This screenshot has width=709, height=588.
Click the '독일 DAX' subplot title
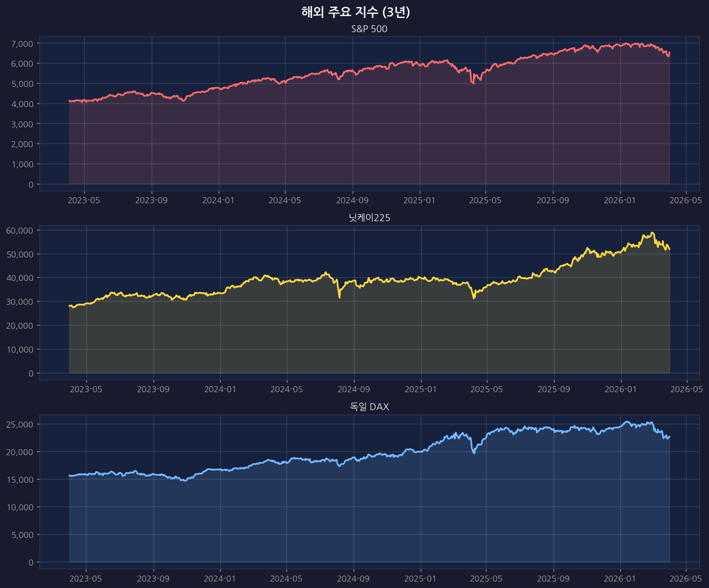click(369, 407)
